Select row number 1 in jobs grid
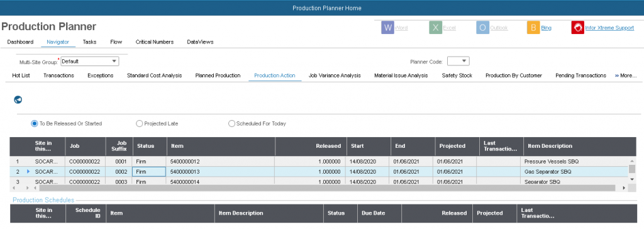Image resolution: width=644 pixels, height=229 pixels. tap(17, 162)
